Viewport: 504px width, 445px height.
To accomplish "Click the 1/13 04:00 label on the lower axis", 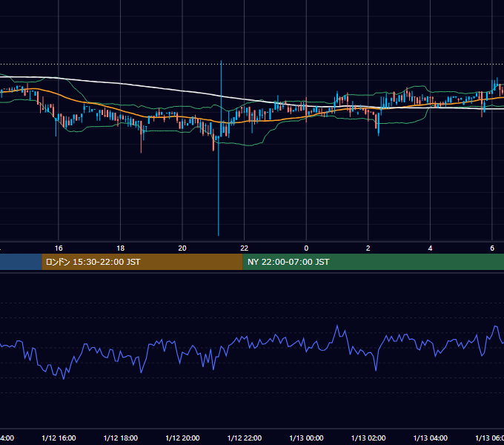I will [431, 438].
